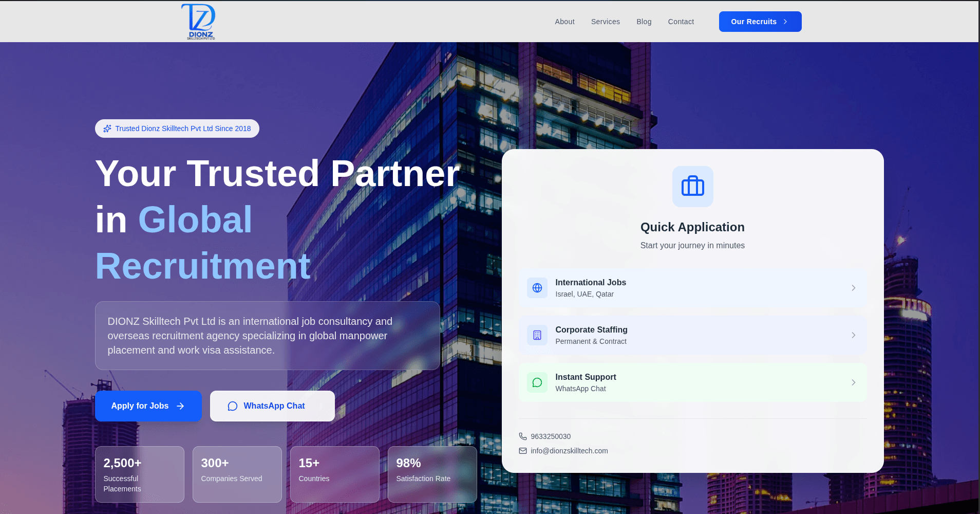Click the Apply for Jobs button
The height and width of the screenshot is (514, 980).
pyautogui.click(x=148, y=406)
